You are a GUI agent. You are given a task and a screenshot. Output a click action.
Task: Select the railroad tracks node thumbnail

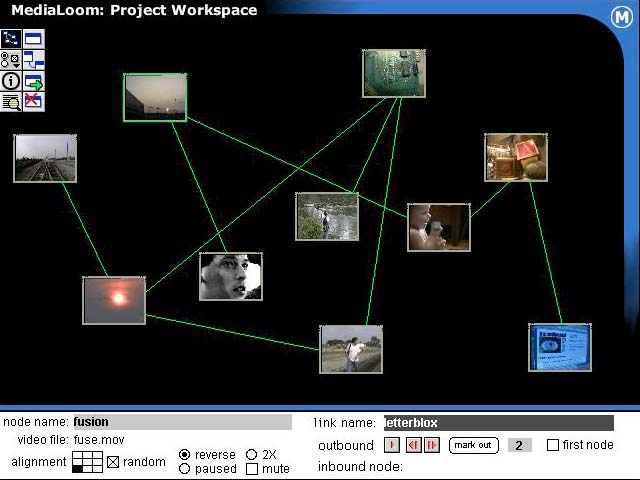click(x=45, y=158)
